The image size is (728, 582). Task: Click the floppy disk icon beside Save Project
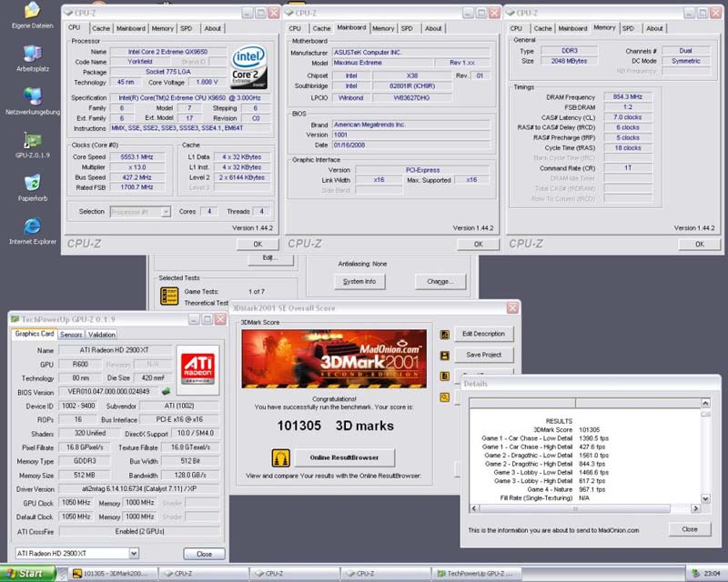[444, 356]
